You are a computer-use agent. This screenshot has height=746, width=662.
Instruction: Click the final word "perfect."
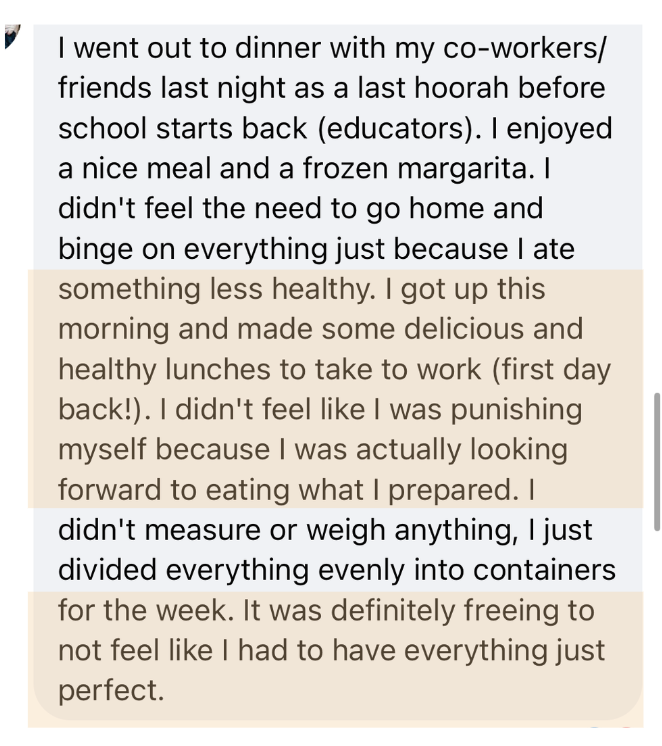coord(111,691)
